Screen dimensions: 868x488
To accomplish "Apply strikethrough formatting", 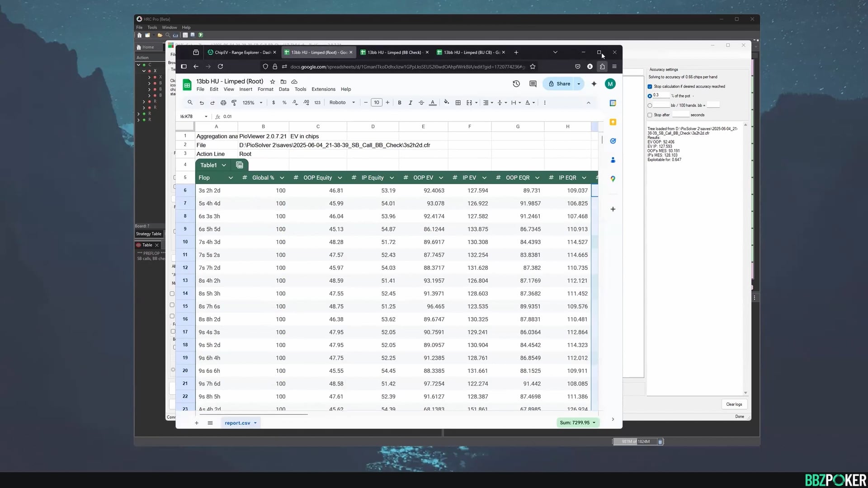I will coord(421,103).
